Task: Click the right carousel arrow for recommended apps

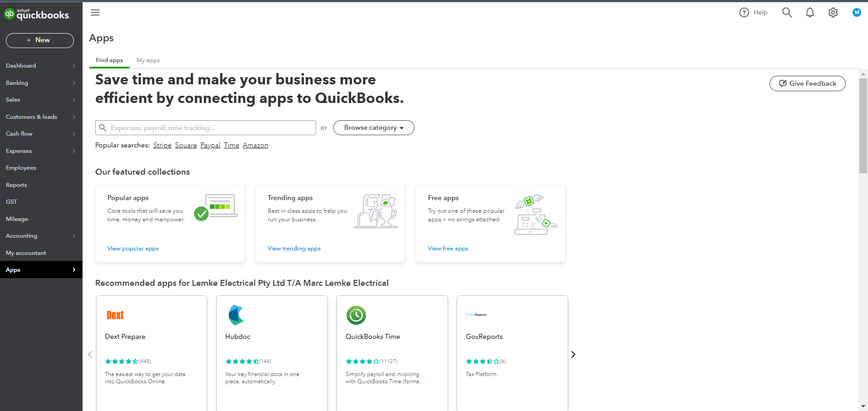Action: pos(573,354)
